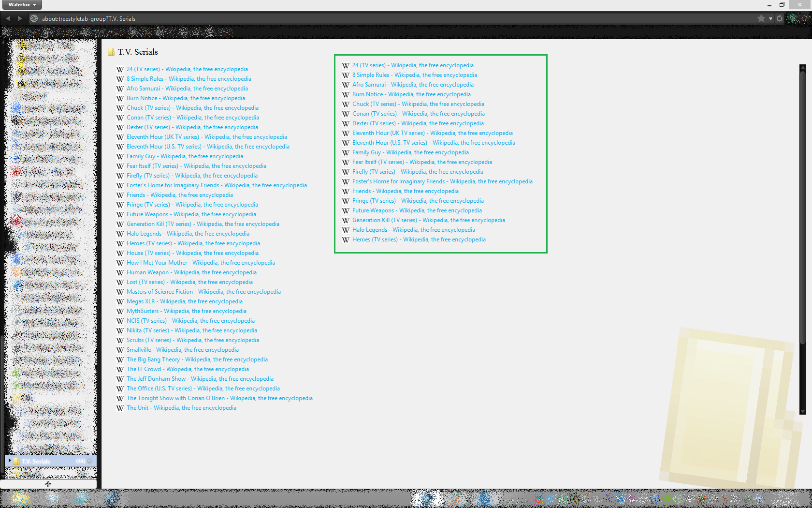Image resolution: width=812 pixels, height=508 pixels.
Task: Click the T.V. Serials page heading
Action: [138, 52]
